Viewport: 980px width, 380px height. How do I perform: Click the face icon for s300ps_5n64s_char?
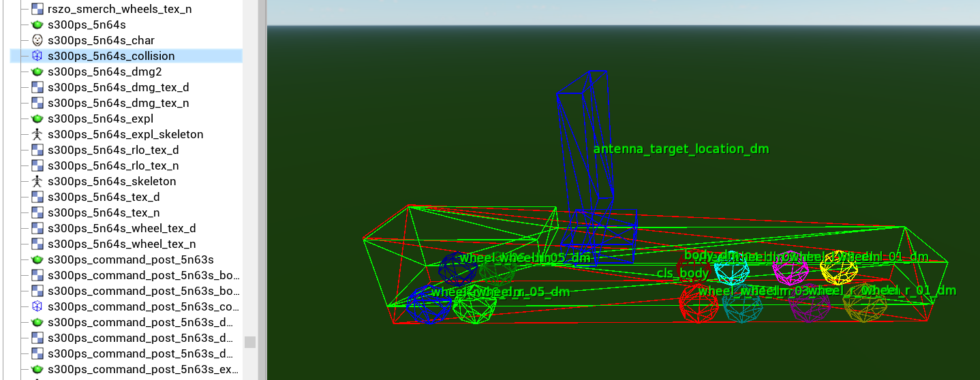click(37, 40)
